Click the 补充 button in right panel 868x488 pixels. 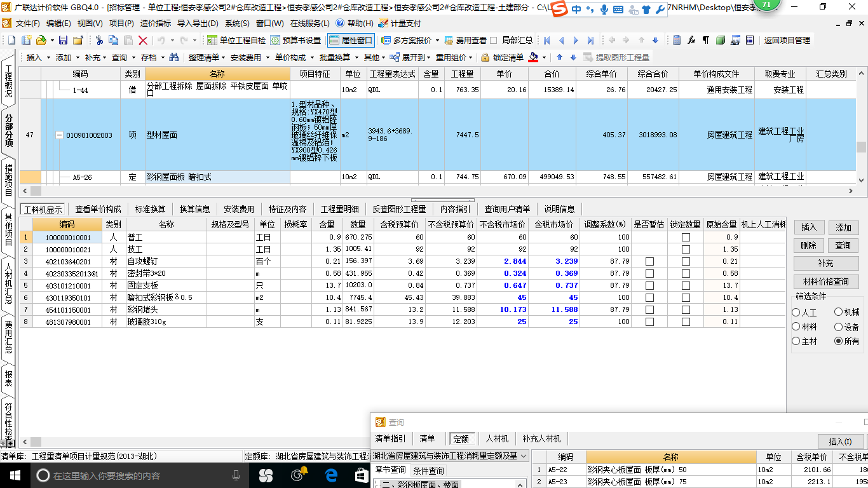pos(826,263)
